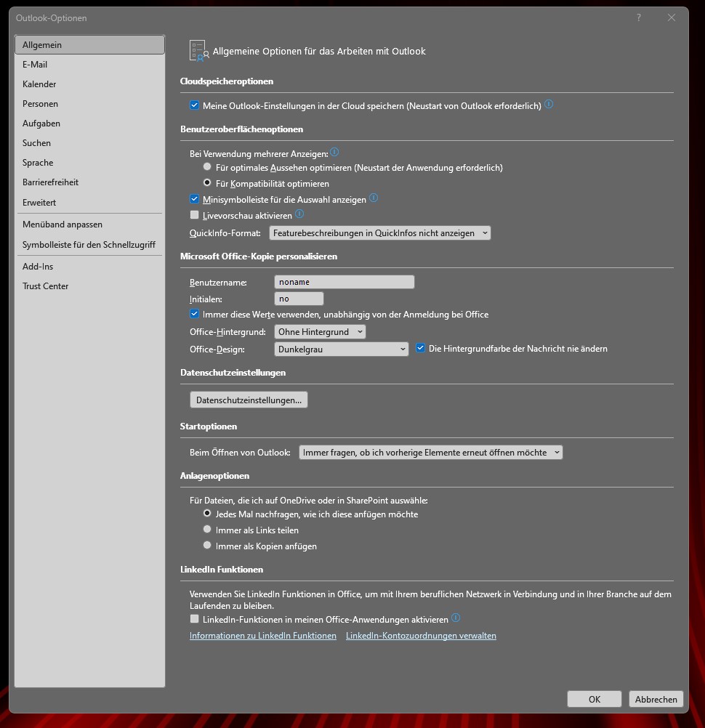Click the 'Datenschutzeinstellungen...' button
The height and width of the screenshot is (728, 705).
(249, 400)
